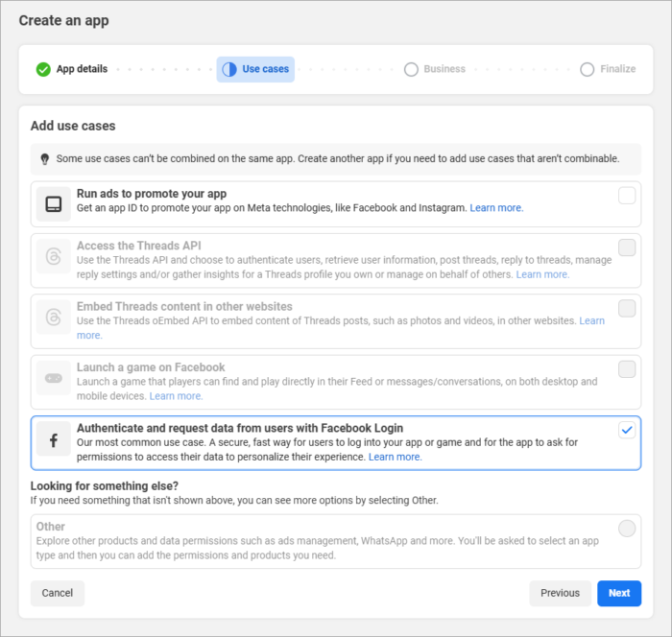Screen dimensions: 672x637
Task: Click Embed Threads content in other websites title
Action: [x=184, y=306]
